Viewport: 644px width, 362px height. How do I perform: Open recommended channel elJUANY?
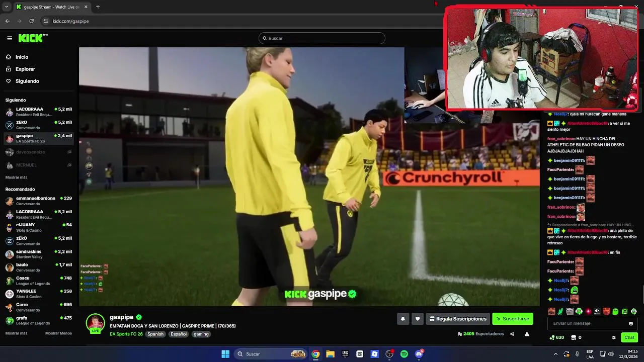(39, 227)
